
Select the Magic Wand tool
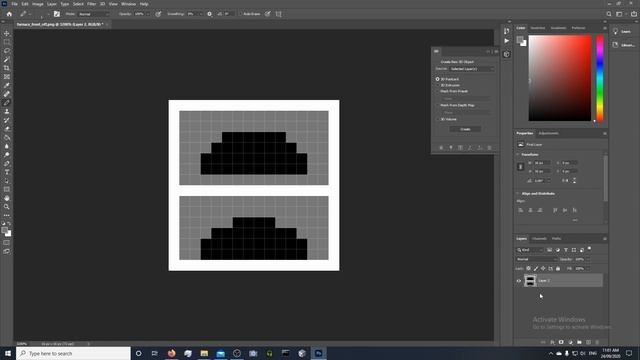(7, 60)
